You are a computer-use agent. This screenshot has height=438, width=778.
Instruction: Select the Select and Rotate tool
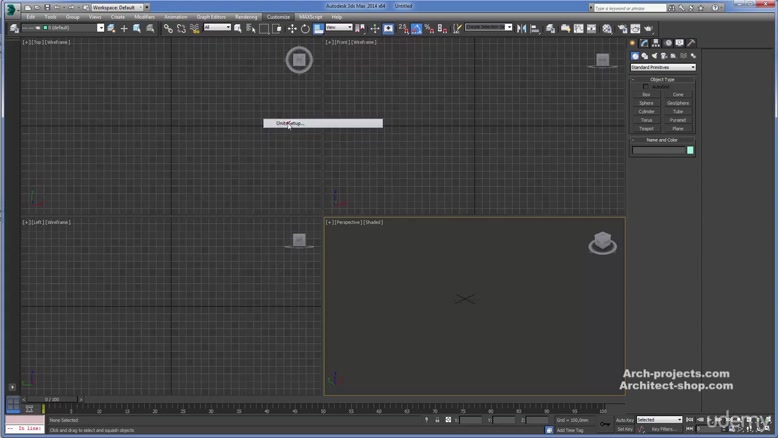click(305, 29)
